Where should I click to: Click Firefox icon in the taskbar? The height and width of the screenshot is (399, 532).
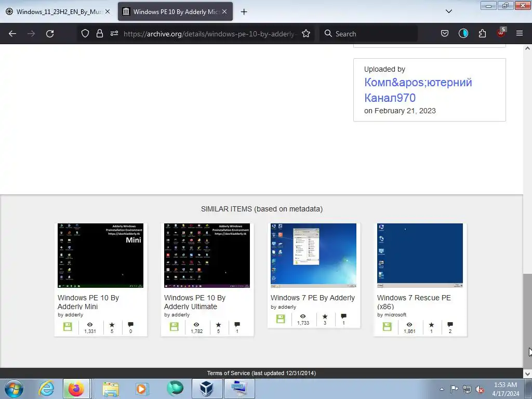coord(76,389)
